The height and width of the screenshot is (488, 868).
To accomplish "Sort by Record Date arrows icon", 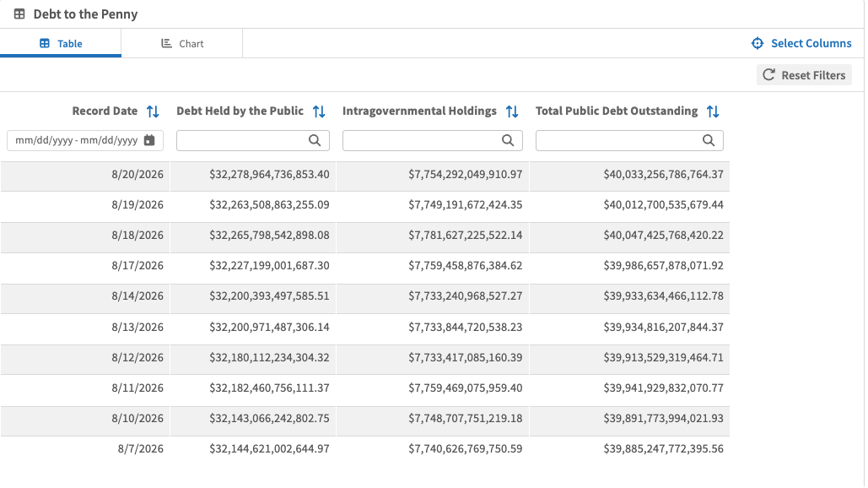I will tap(153, 111).
